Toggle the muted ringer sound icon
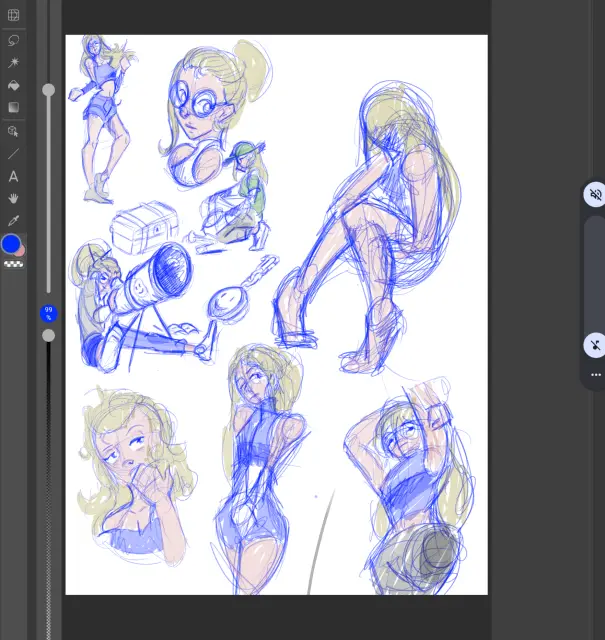605x640 pixels. (x=595, y=194)
